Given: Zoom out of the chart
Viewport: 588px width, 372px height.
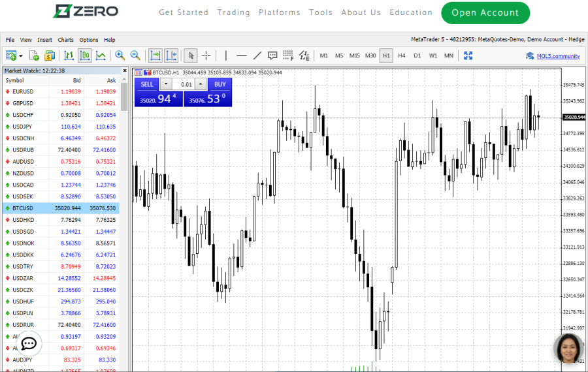Looking at the screenshot, I should (x=135, y=56).
